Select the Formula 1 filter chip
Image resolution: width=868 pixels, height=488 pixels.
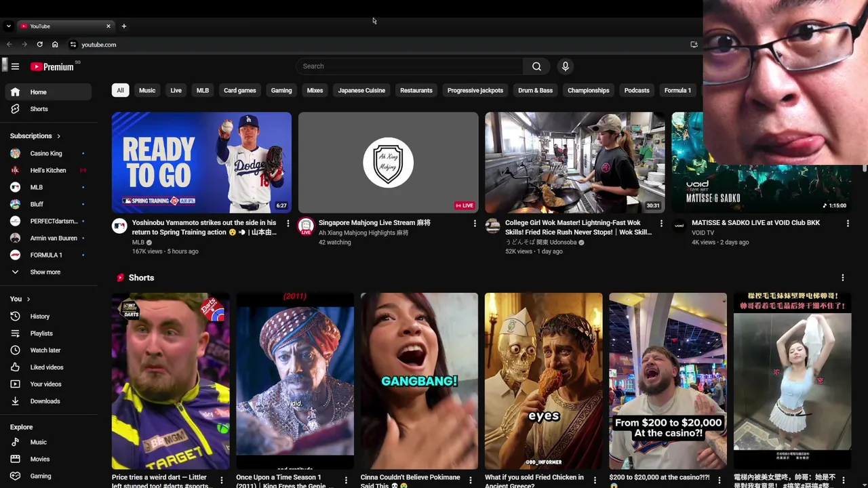(x=677, y=90)
